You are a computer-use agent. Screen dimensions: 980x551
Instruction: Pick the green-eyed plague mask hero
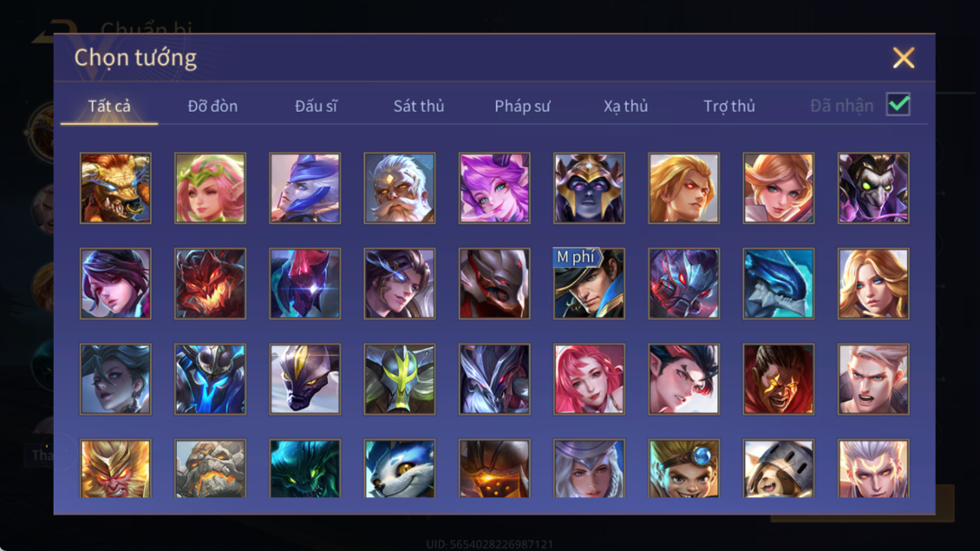(x=873, y=188)
